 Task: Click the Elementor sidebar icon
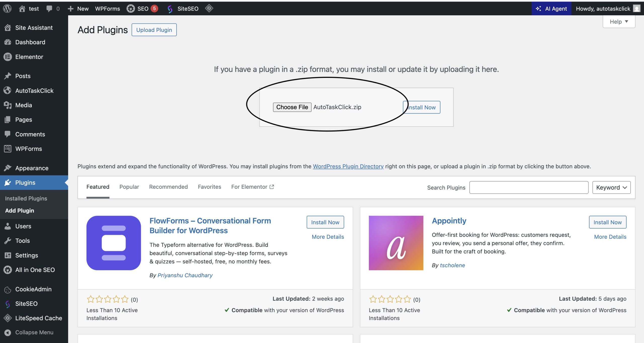point(8,57)
